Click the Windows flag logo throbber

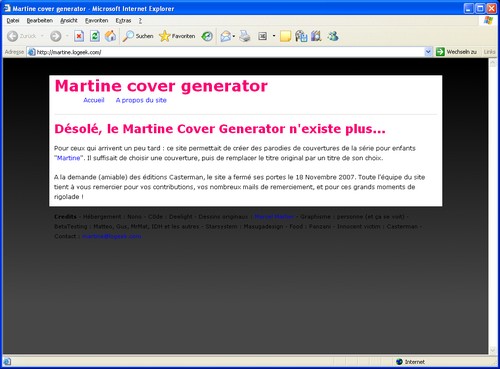(x=488, y=20)
